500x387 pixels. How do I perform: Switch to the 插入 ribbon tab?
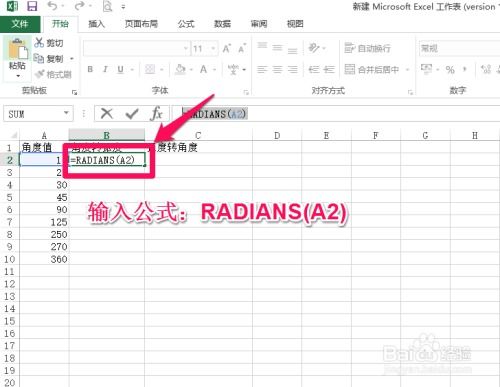click(97, 24)
